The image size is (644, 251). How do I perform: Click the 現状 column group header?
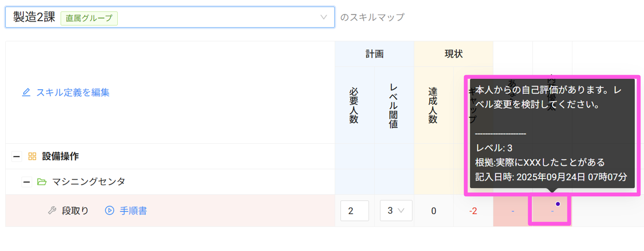point(453,54)
